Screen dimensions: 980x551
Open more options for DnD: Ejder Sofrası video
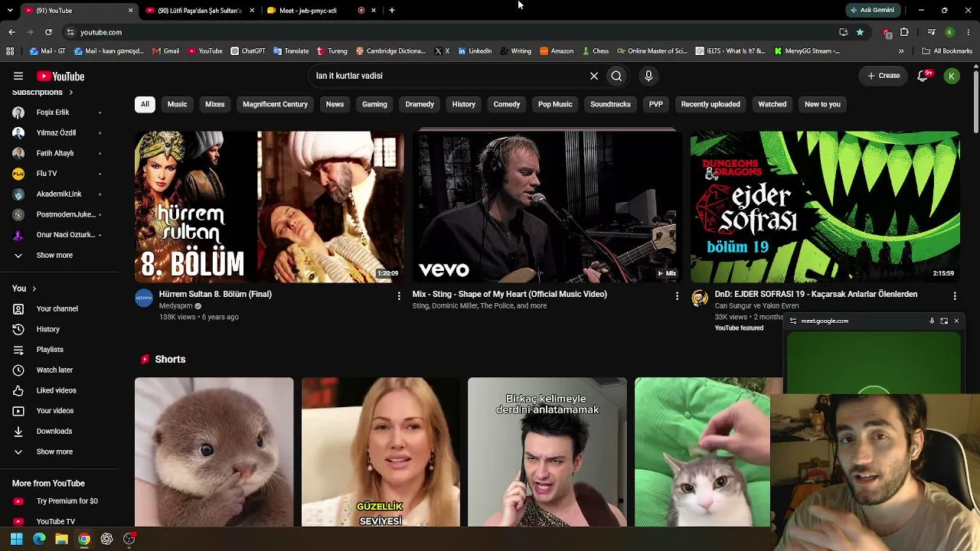[955, 295]
